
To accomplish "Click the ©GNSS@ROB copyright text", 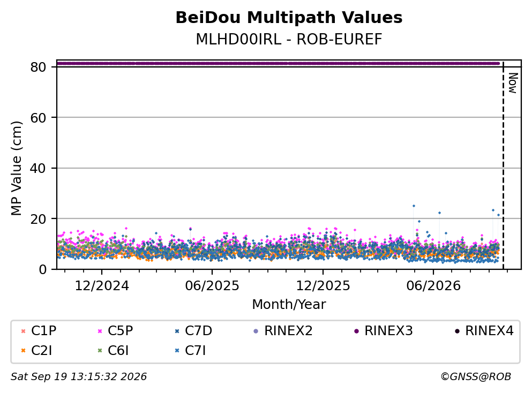I will [476, 376].
